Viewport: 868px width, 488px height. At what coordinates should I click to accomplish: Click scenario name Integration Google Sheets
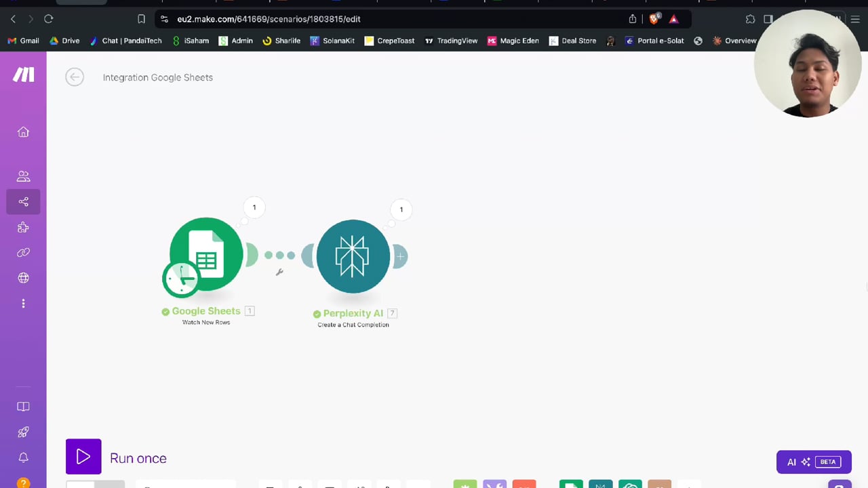[x=158, y=77]
